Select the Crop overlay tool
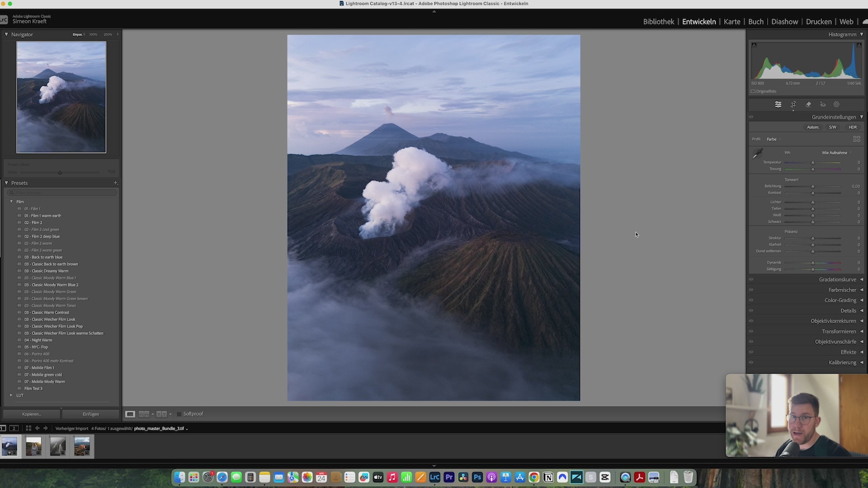This screenshot has height=488, width=868. click(x=793, y=104)
